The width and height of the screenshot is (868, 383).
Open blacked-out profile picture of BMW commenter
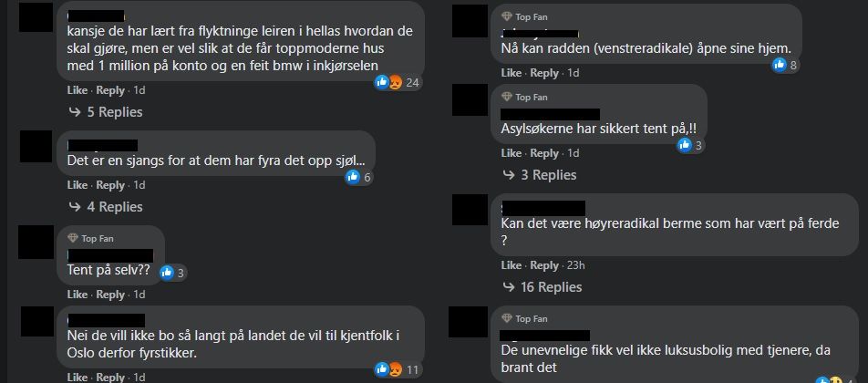[36, 16]
